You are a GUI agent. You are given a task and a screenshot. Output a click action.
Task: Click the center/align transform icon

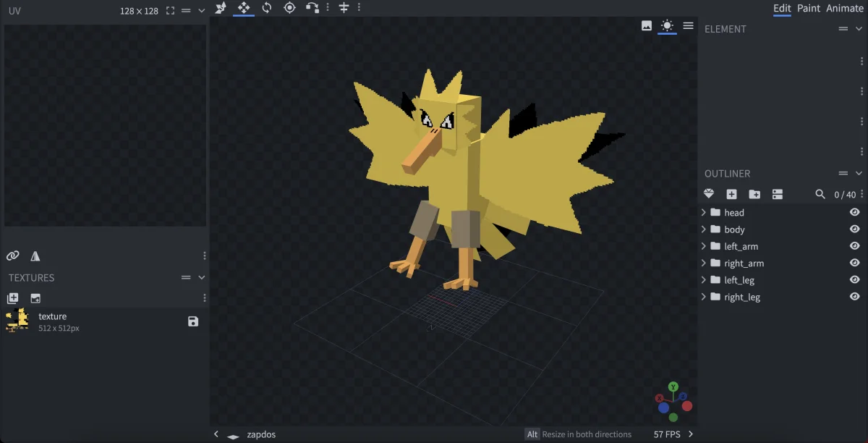[344, 7]
